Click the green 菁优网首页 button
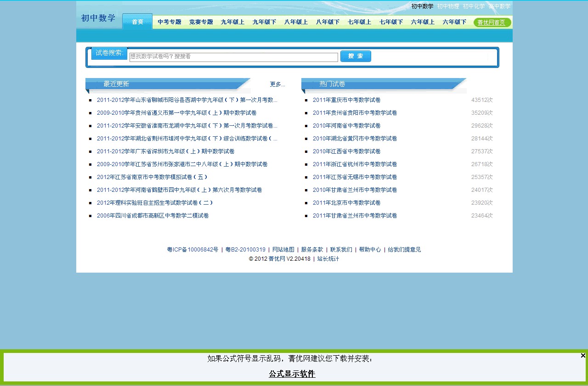The image size is (588, 386). coord(491,22)
